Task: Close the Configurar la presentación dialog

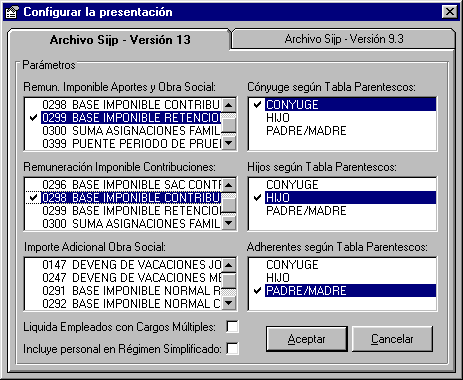Action: pos(449,12)
